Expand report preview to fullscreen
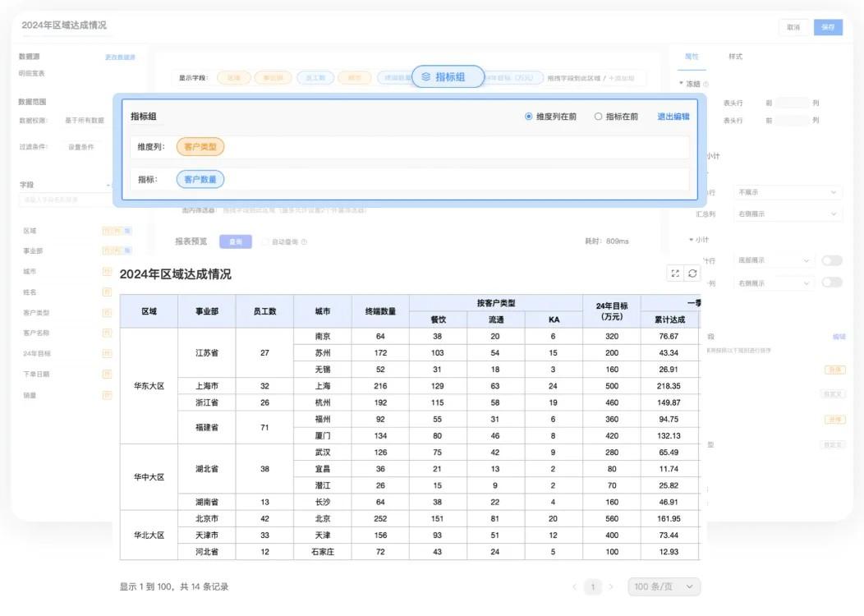The height and width of the screenshot is (616, 864). 675,273
